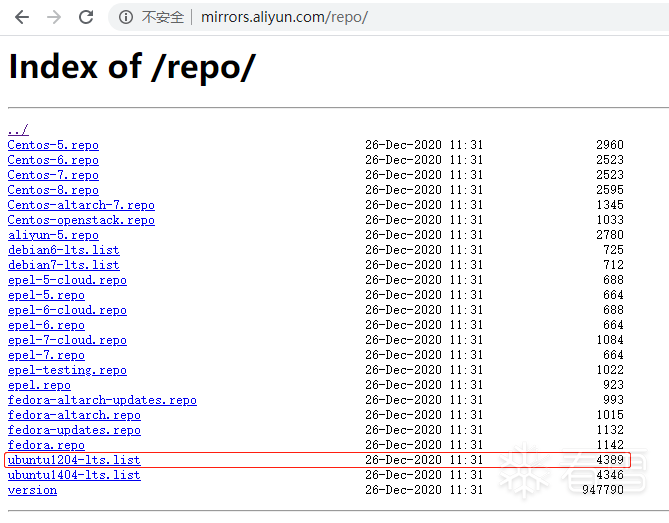This screenshot has height=523, width=669.
Task: Click the size 712 for debian7-lts.list
Action: pos(614,265)
